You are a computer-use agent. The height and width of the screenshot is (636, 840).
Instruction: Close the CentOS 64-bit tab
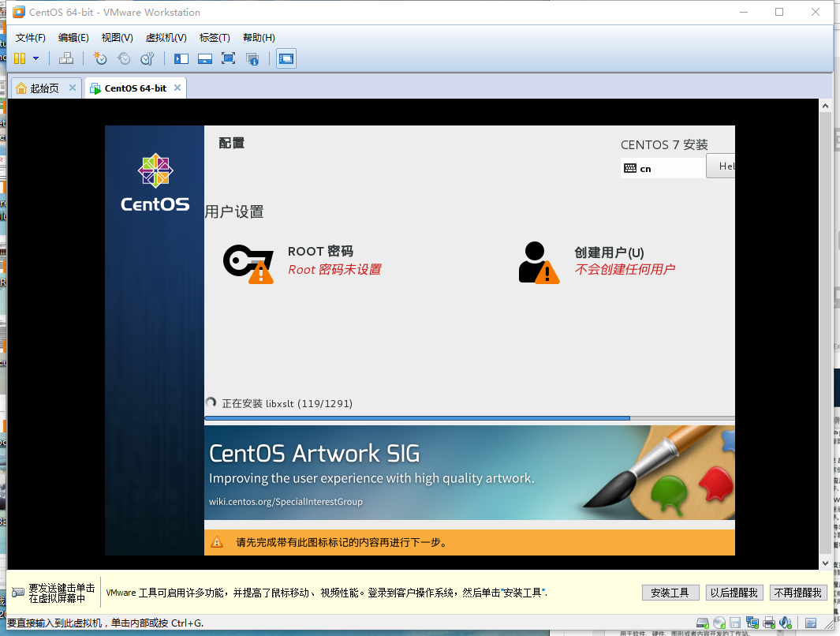[x=177, y=88]
